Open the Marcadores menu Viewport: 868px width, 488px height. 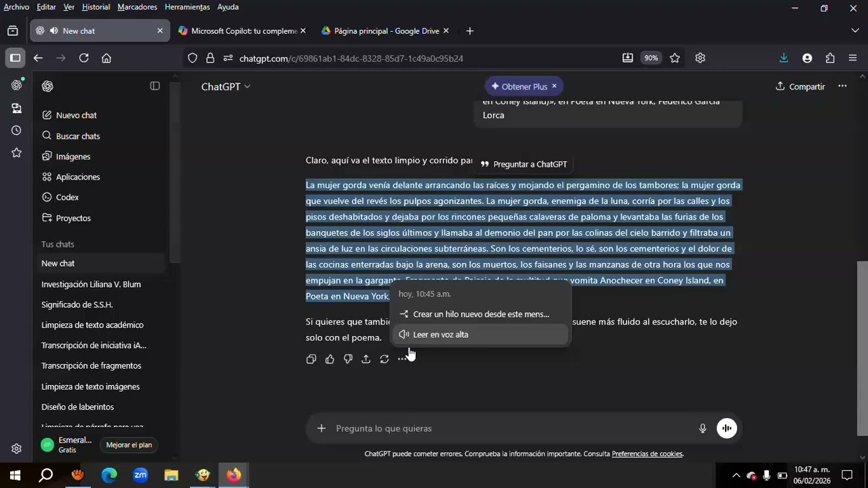(137, 7)
